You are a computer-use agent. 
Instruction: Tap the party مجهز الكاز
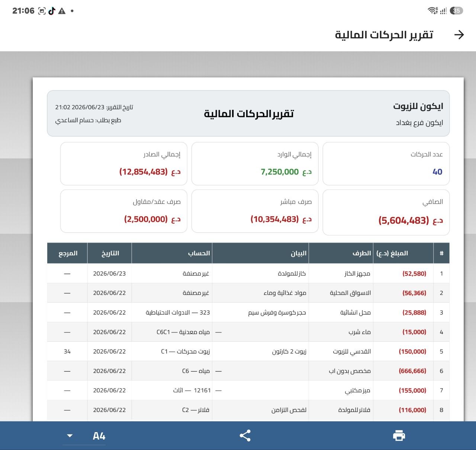[x=357, y=274]
